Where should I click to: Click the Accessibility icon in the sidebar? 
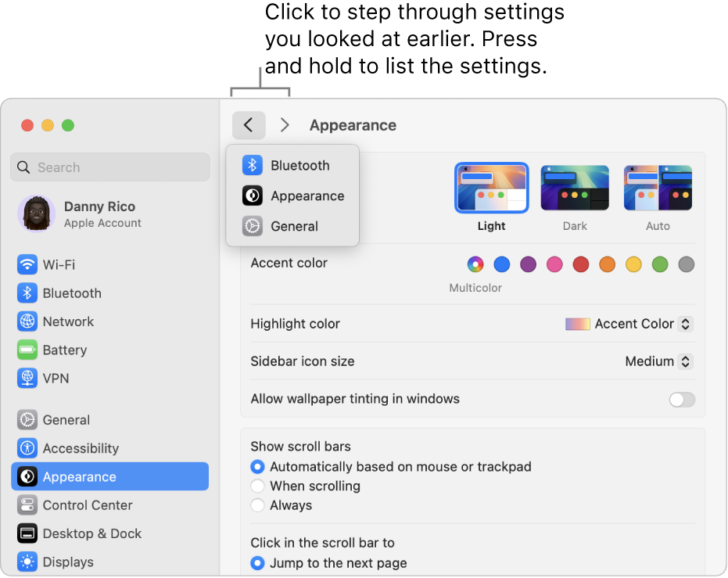[27, 448]
